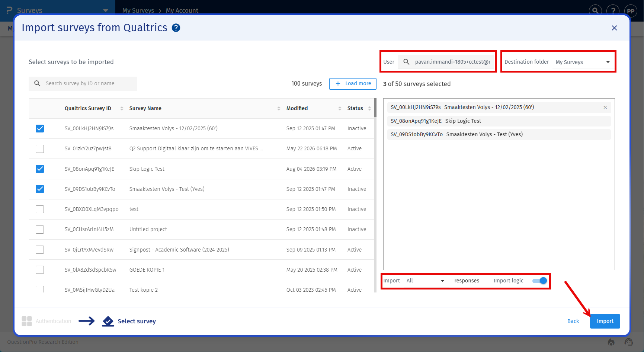644x352 pixels.
Task: Click the flame icon in the footer
Action: pyautogui.click(x=611, y=342)
